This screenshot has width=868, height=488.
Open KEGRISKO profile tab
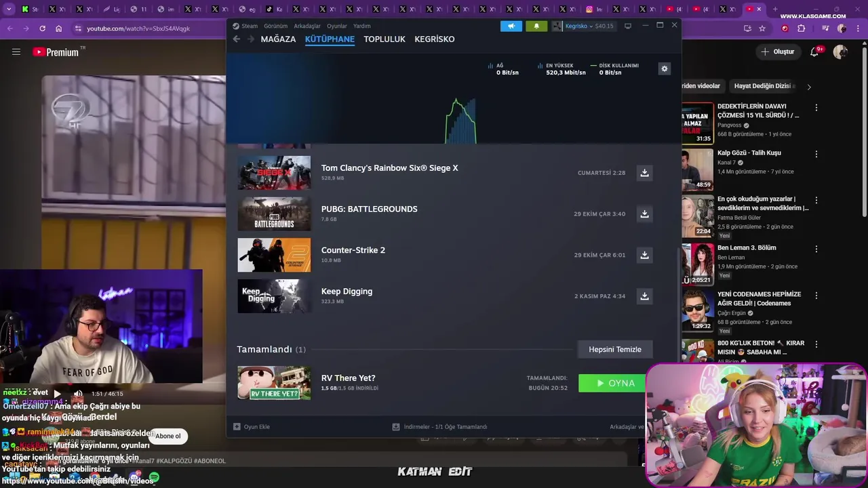coord(435,39)
